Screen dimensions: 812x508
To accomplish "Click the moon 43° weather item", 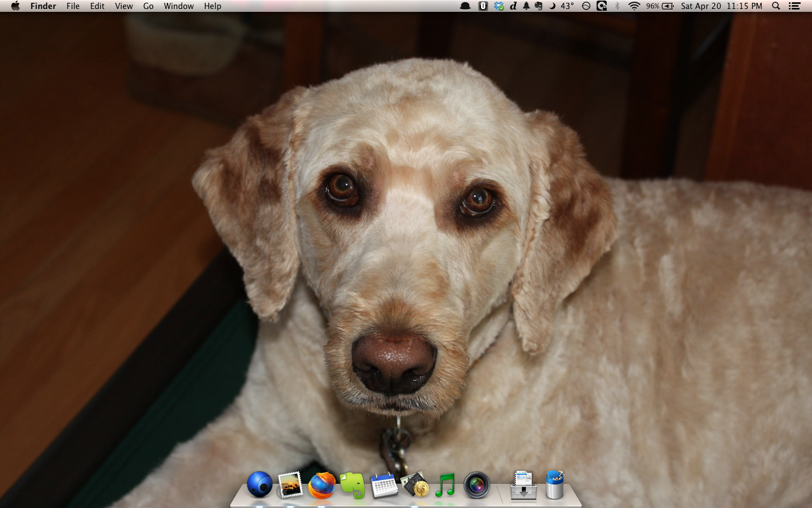I will point(562,6).
